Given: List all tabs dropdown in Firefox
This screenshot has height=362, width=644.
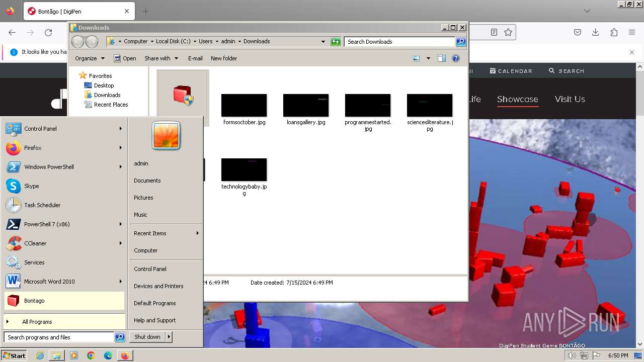Looking at the screenshot, I should pos(587,11).
